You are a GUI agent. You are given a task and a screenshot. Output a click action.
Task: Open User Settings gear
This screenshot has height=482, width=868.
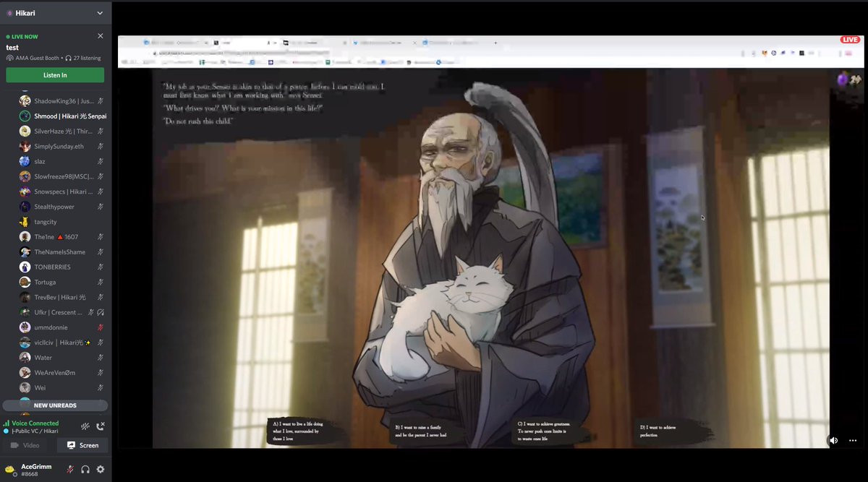point(101,469)
